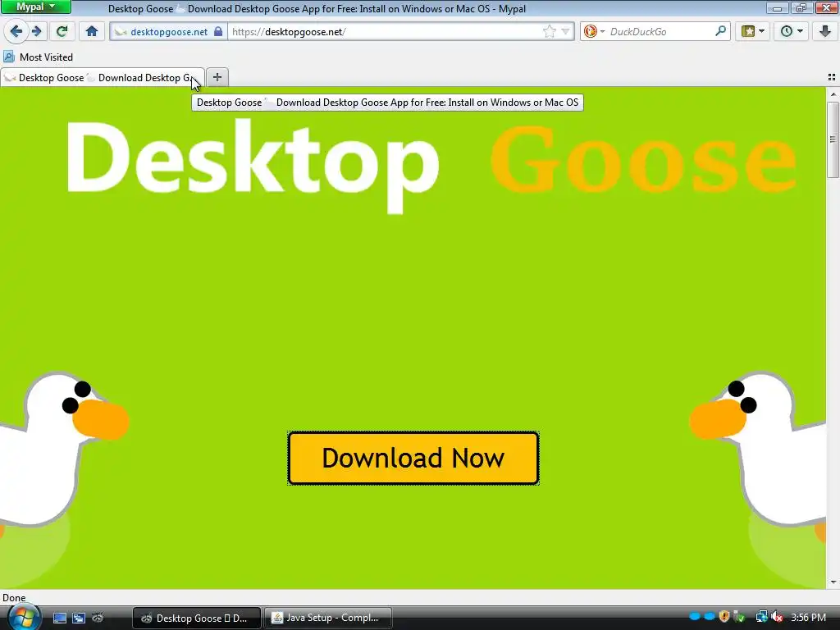This screenshot has height=630, width=840.
Task: Click the Most Visited bookmark folder
Action: pos(38,57)
